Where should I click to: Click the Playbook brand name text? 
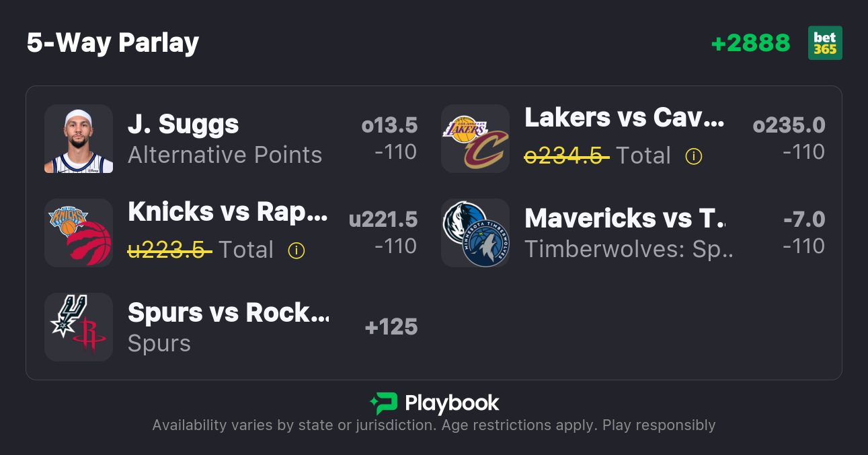pyautogui.click(x=452, y=403)
